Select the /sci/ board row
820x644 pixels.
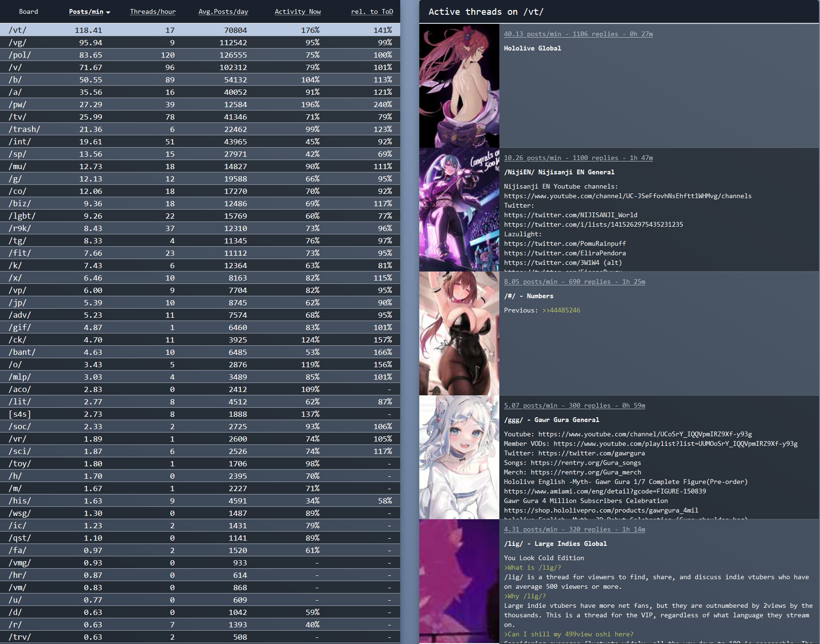(x=200, y=451)
